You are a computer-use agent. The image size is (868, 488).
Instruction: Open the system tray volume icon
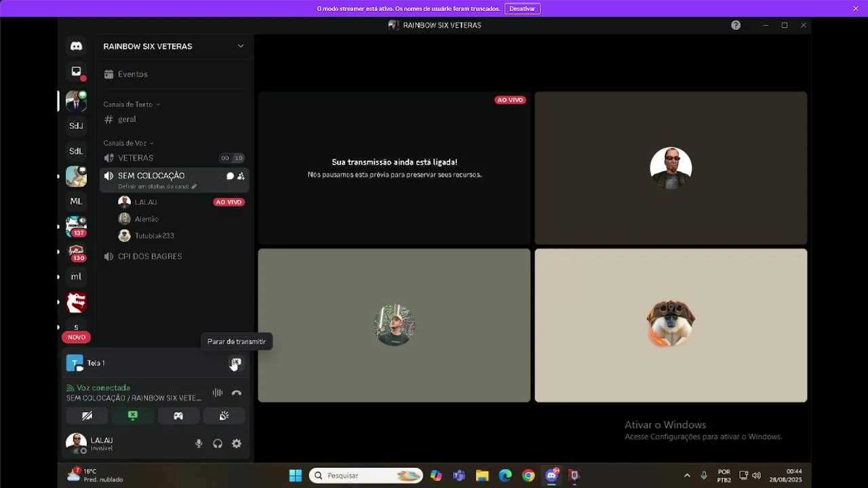coord(757,476)
